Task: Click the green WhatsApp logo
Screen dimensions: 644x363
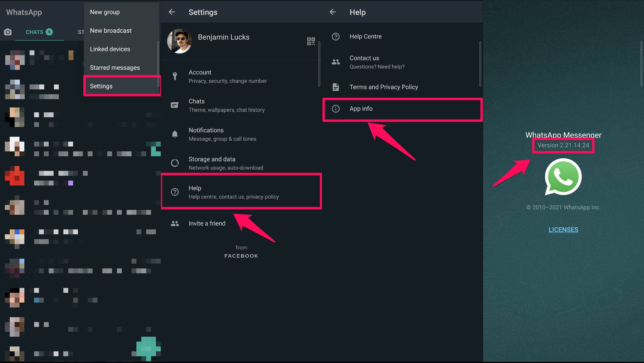Action: click(563, 177)
